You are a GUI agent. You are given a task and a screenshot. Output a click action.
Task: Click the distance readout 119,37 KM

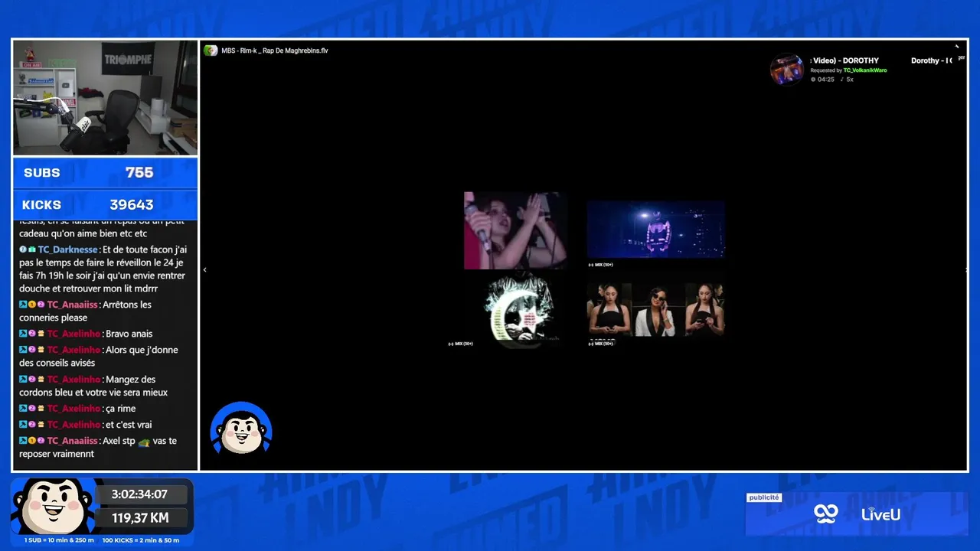tap(139, 518)
